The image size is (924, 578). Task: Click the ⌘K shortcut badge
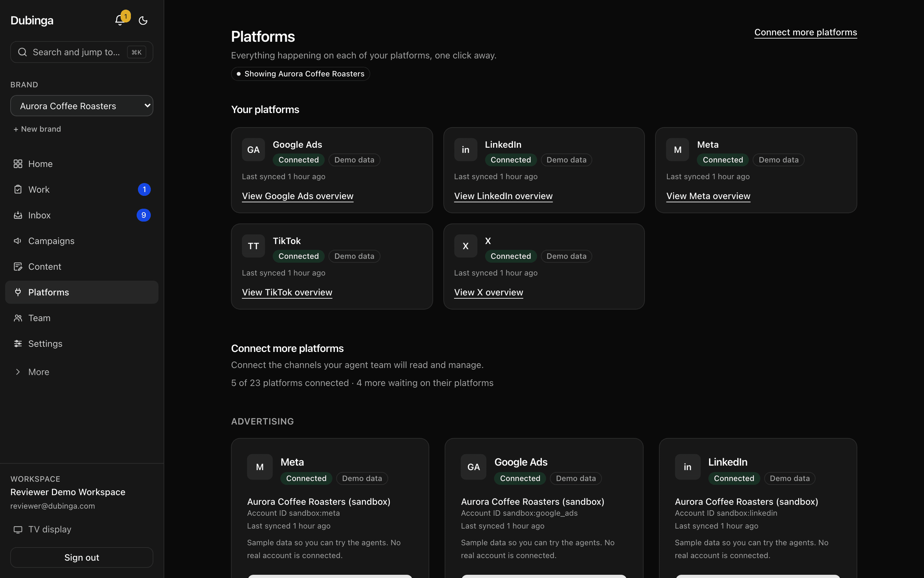136,52
